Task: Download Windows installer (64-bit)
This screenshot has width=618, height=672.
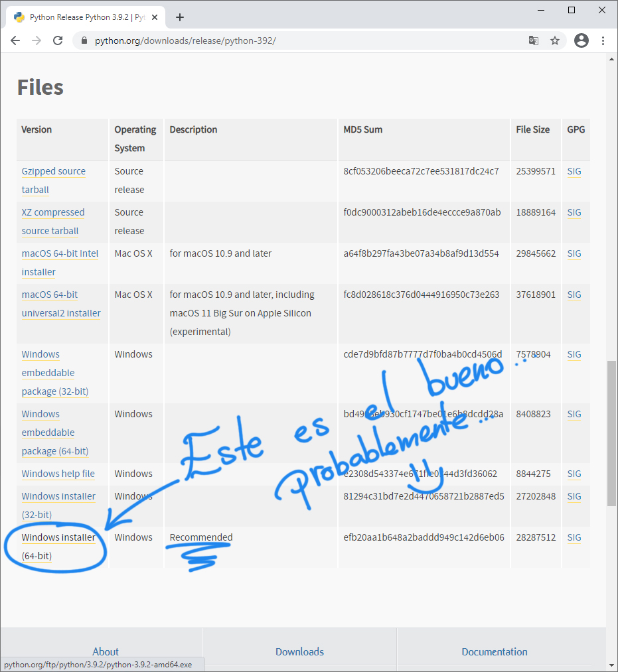Action: point(58,547)
